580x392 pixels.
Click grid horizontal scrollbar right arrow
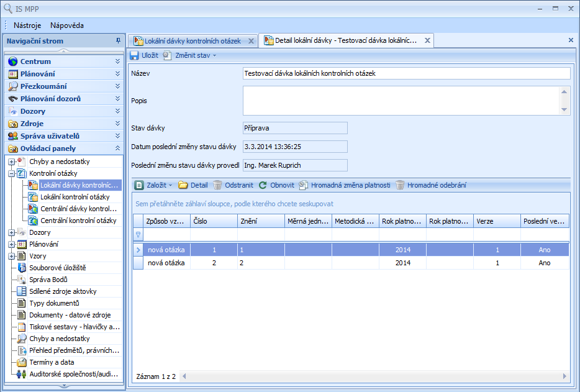point(564,376)
